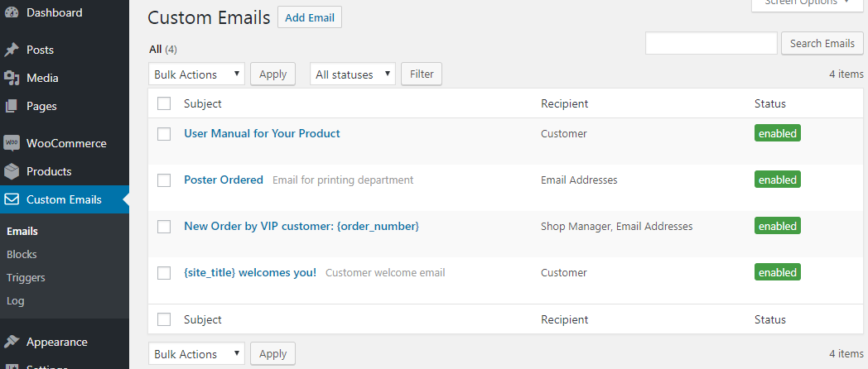Go to the Triggers submenu item
The image size is (868, 369).
coord(26,278)
